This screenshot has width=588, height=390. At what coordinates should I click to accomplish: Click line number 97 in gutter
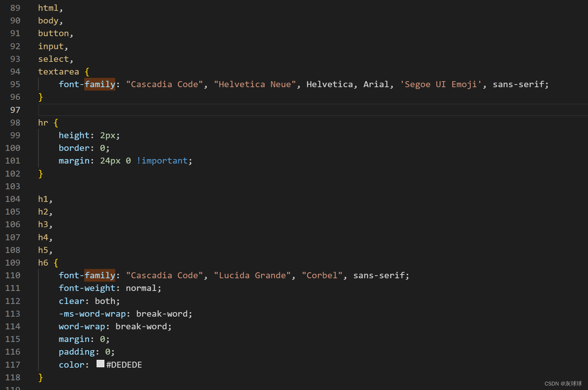point(15,110)
